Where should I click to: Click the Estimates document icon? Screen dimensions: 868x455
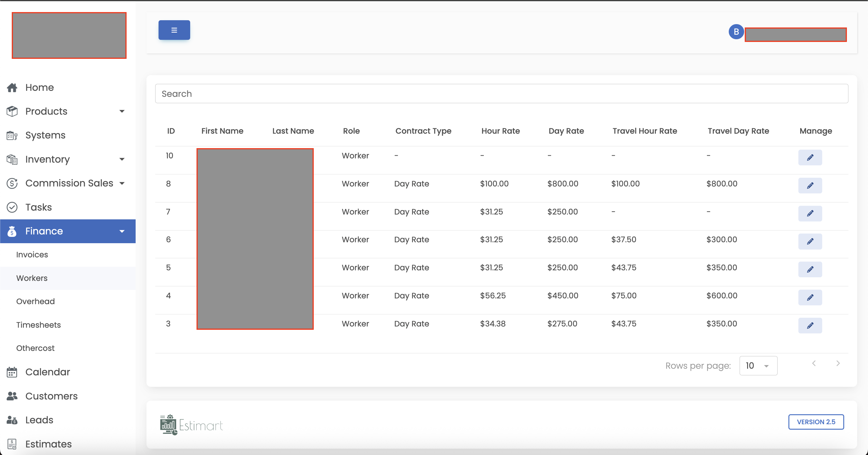(x=12, y=444)
